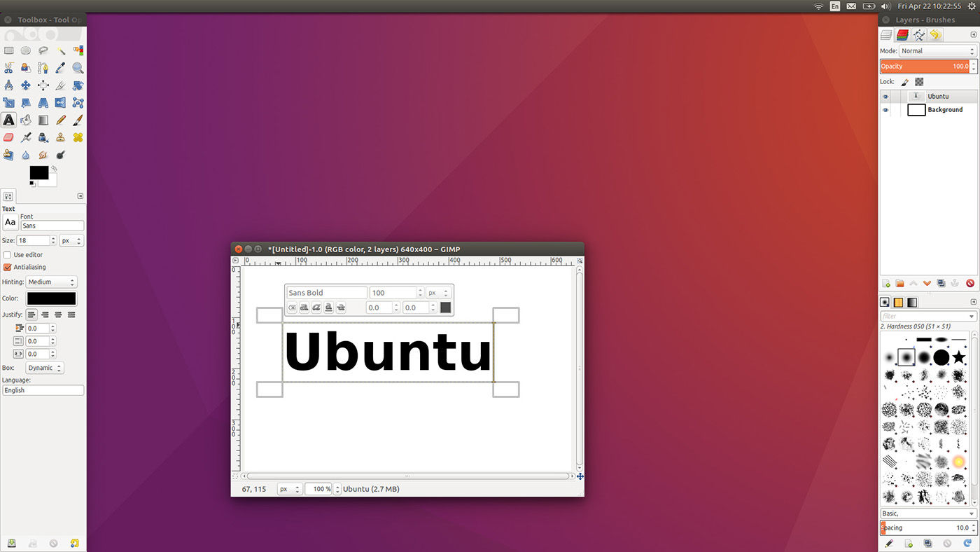
Task: Select the Free Select lasso tool
Action: [x=43, y=50]
